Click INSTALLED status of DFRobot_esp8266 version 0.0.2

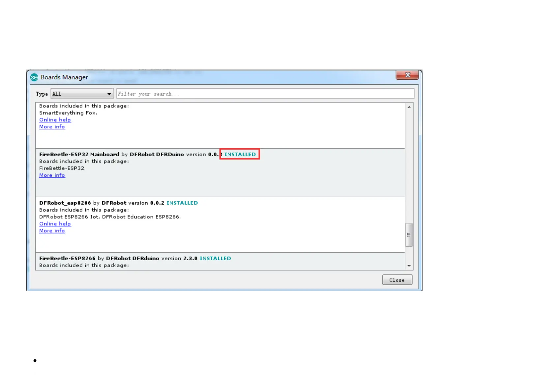pos(182,203)
